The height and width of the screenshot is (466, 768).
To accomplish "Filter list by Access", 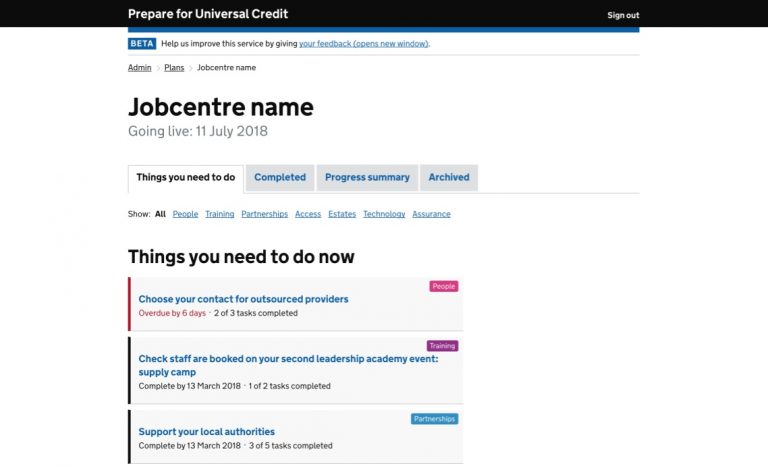I will [308, 214].
